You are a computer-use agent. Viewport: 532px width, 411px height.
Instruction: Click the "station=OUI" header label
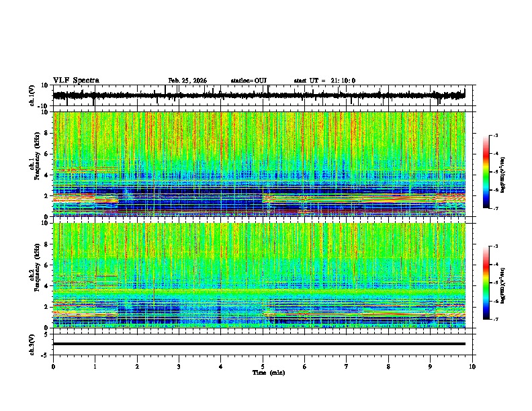(249, 81)
